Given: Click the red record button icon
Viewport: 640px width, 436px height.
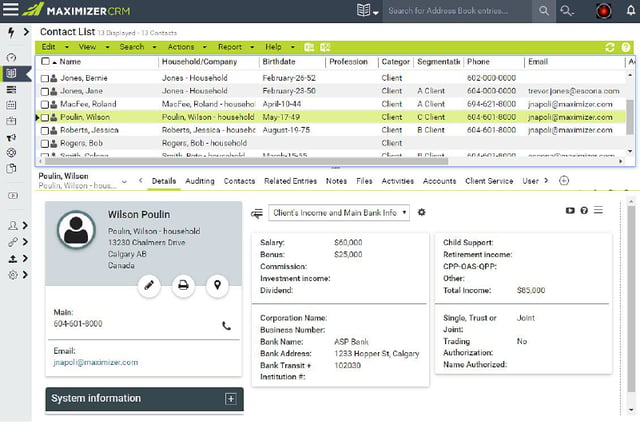Looking at the screenshot, I should point(603,11).
